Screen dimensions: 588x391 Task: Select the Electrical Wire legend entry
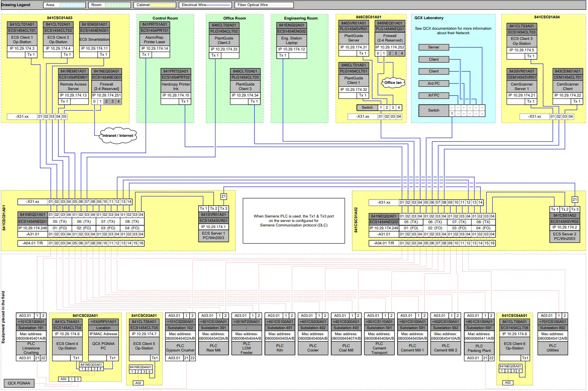point(205,5)
